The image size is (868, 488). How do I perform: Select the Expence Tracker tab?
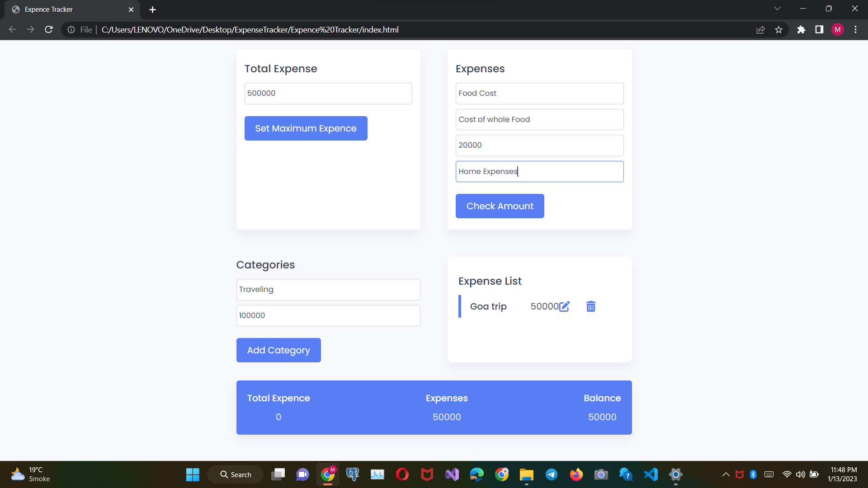(72, 9)
